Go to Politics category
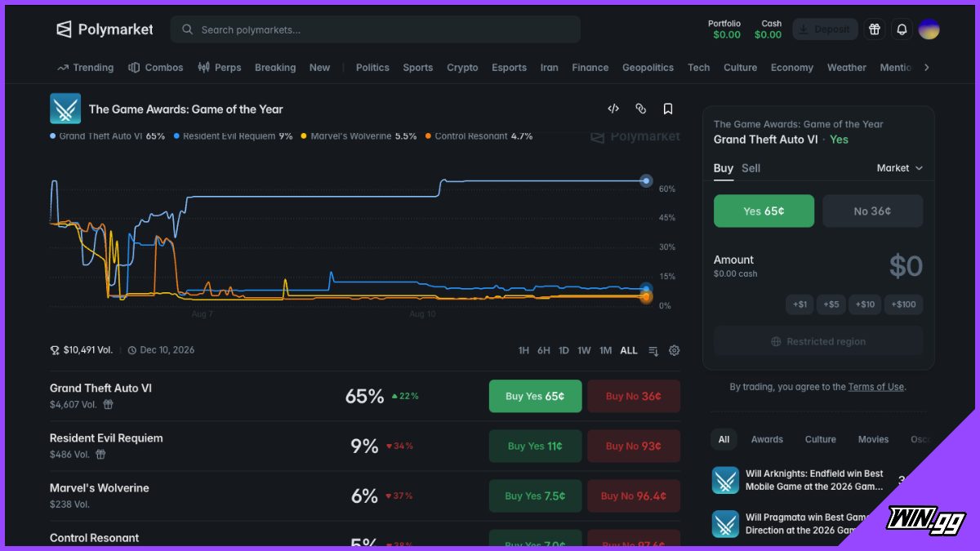980x551 pixels. click(372, 68)
